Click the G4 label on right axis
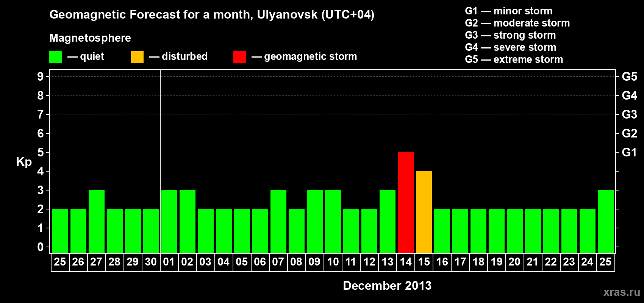This screenshot has height=303, width=644. [630, 95]
